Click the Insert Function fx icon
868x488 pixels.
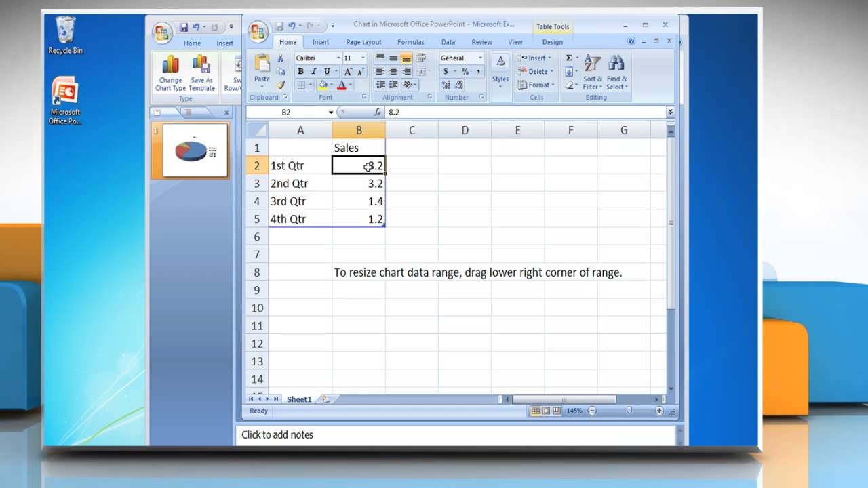pyautogui.click(x=378, y=113)
